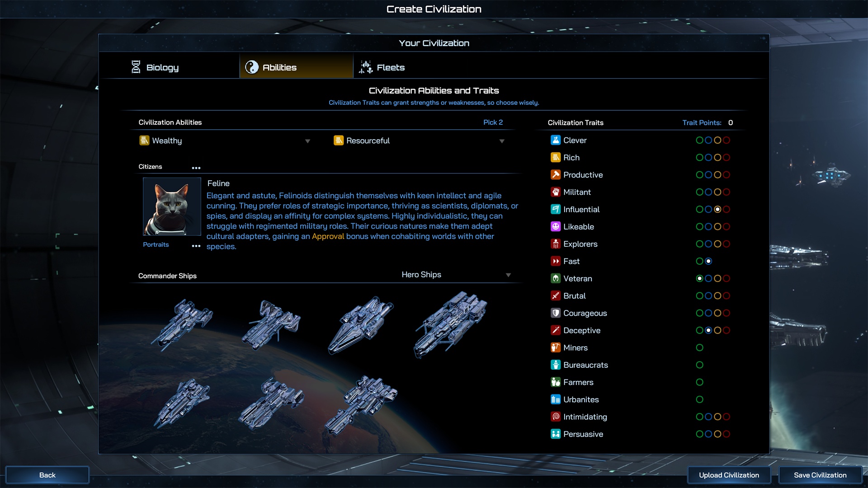Select yellow level for Courageous trait

coord(717,313)
